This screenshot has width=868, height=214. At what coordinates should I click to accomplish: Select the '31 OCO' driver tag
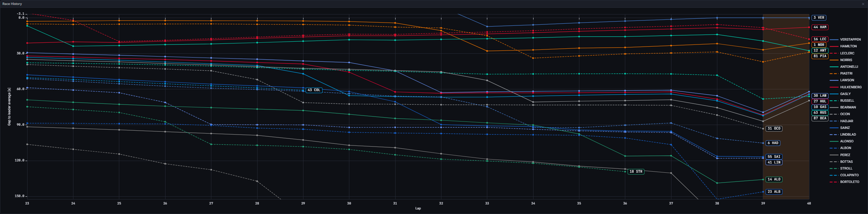click(x=774, y=129)
